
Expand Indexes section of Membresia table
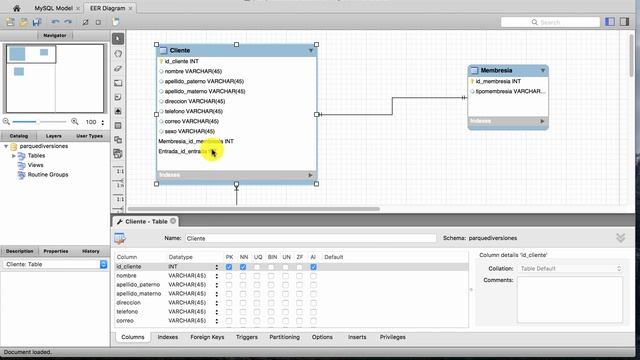coord(542,121)
